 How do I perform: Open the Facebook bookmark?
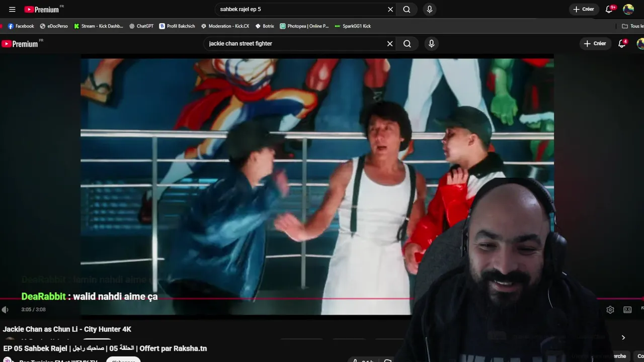point(21,26)
